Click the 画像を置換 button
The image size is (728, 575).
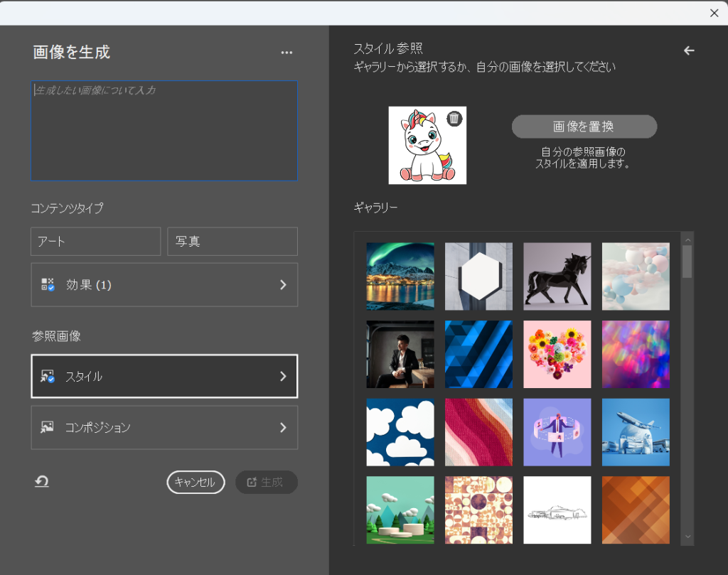(584, 127)
